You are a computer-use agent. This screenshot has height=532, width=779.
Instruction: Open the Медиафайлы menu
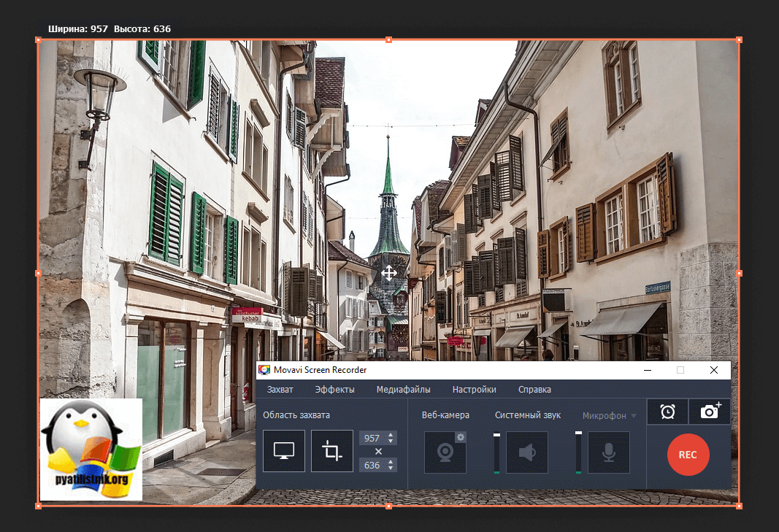click(403, 390)
